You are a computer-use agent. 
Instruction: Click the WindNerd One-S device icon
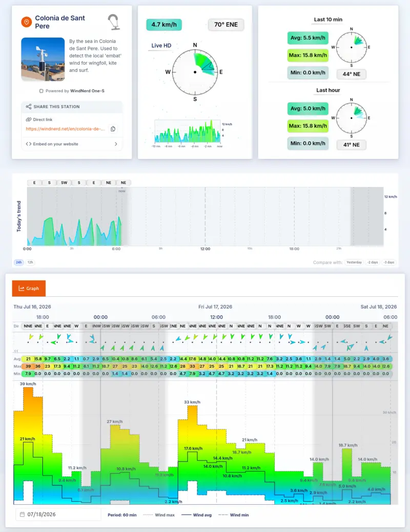pos(41,91)
